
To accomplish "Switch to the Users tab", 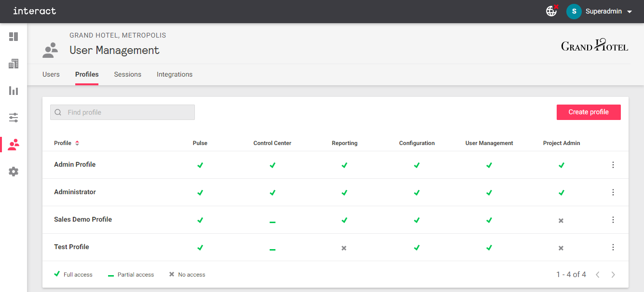I will coord(51,74).
